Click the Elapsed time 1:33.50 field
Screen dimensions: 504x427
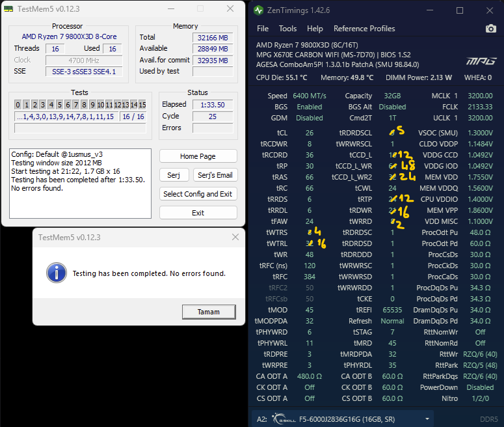point(213,105)
